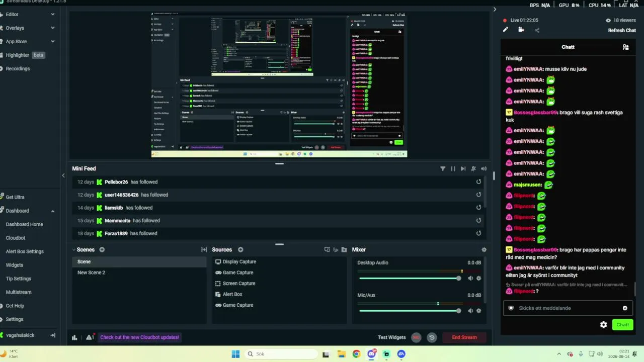Mute the Desktop Audio channel
The height and width of the screenshot is (362, 644).
pos(470,278)
